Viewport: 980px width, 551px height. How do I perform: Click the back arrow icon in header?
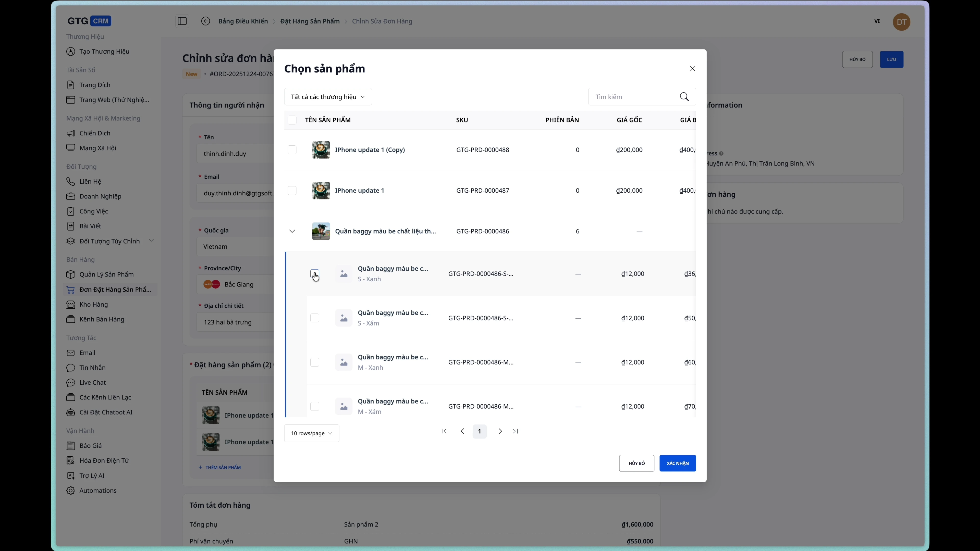pos(205,21)
